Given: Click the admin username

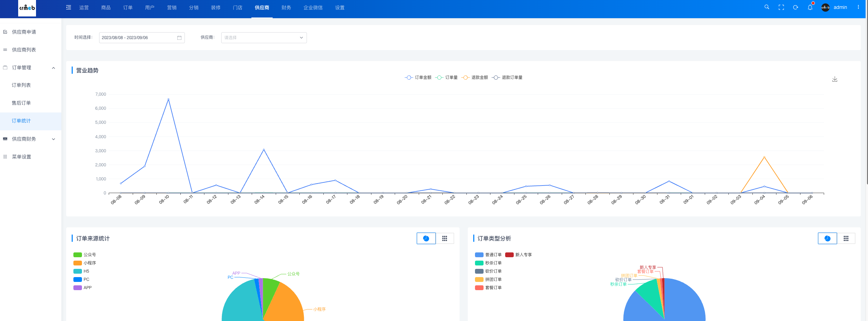Looking at the screenshot, I should (x=840, y=7).
